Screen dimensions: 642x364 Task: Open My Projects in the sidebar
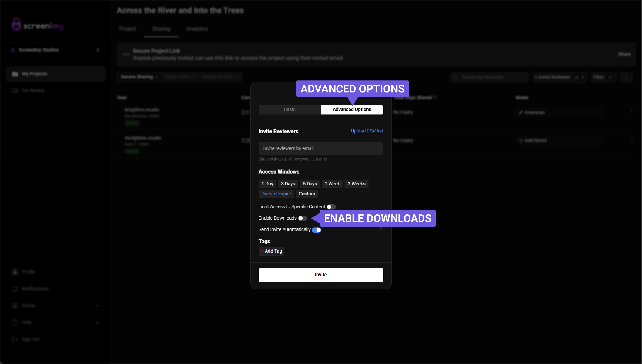pyautogui.click(x=55, y=74)
